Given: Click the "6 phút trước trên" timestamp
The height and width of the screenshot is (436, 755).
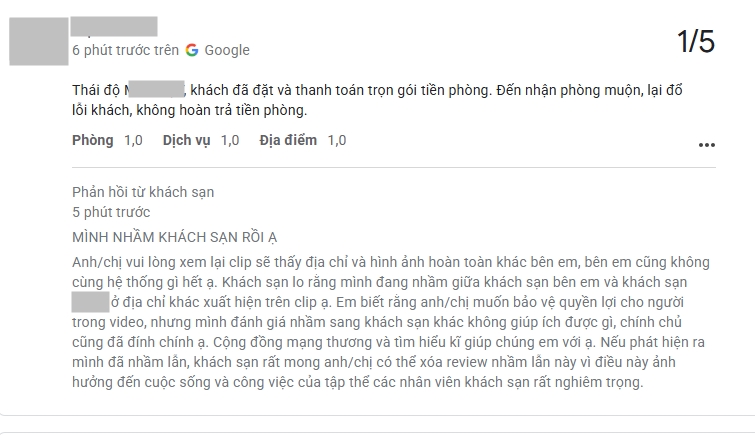Looking at the screenshot, I should (125, 50).
